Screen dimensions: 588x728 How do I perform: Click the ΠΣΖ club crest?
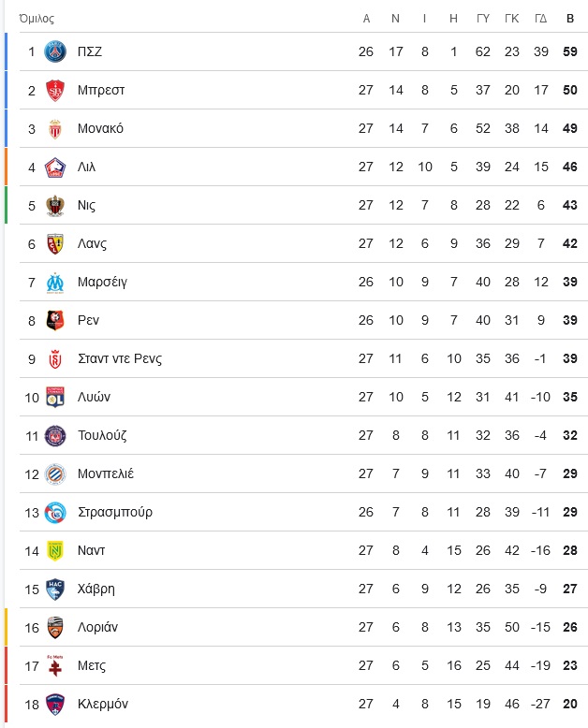click(55, 51)
